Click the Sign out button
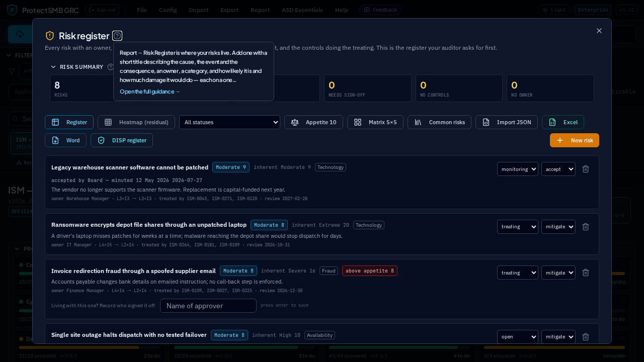644x362 pixels. click(x=102, y=10)
